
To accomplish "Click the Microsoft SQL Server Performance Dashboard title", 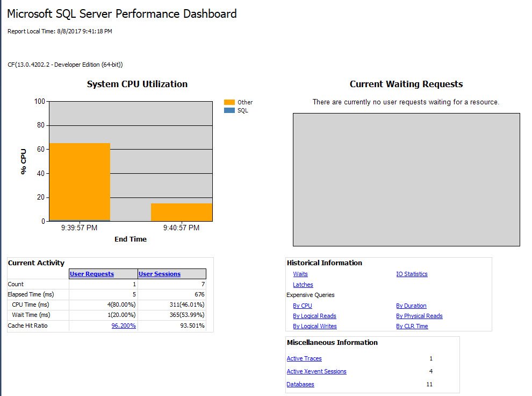I will [x=122, y=13].
